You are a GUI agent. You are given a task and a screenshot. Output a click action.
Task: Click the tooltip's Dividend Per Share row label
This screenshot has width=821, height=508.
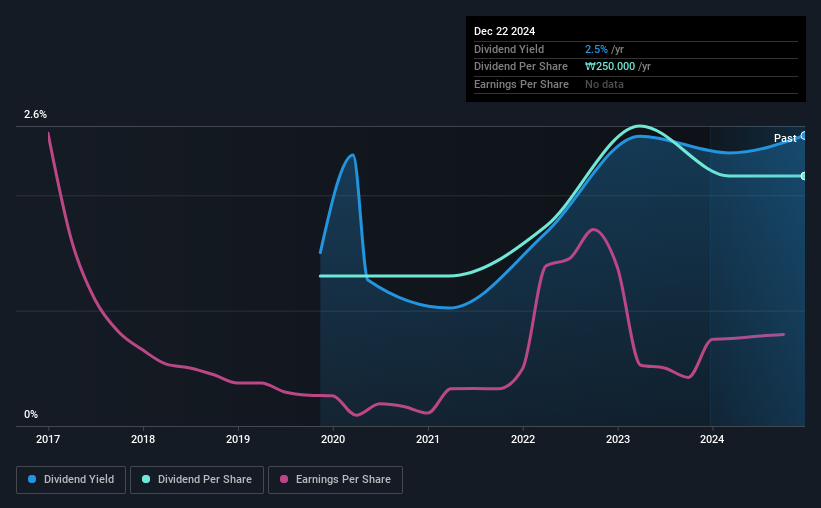[x=520, y=67]
